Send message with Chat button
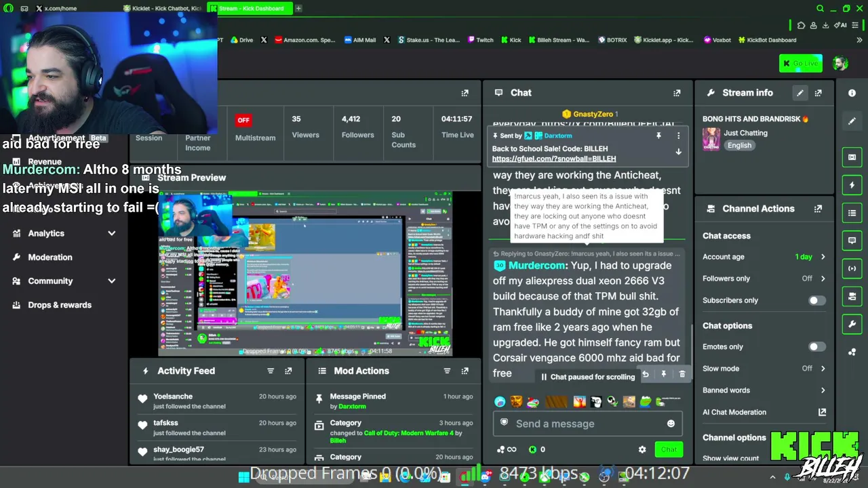This screenshot has width=868, height=488. 669,449
